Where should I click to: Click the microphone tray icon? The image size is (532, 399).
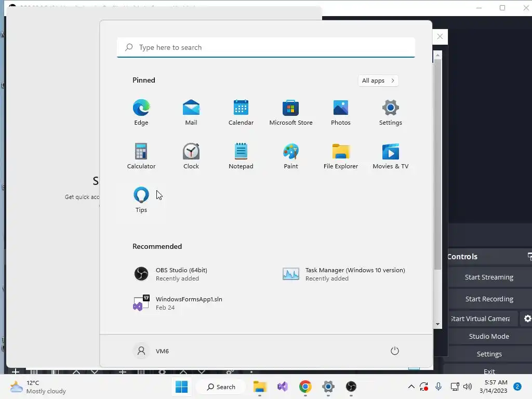coord(438,387)
